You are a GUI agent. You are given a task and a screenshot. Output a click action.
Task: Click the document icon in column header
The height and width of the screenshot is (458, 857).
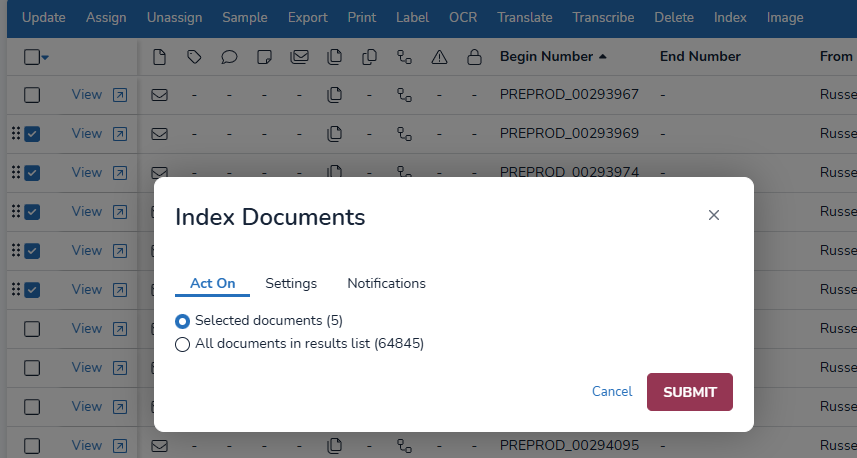tap(159, 57)
